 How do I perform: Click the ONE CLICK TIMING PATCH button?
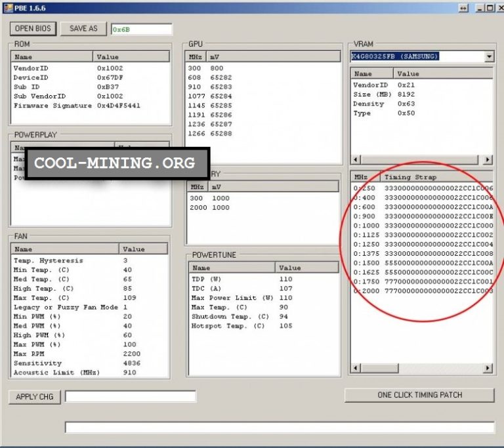419,395
